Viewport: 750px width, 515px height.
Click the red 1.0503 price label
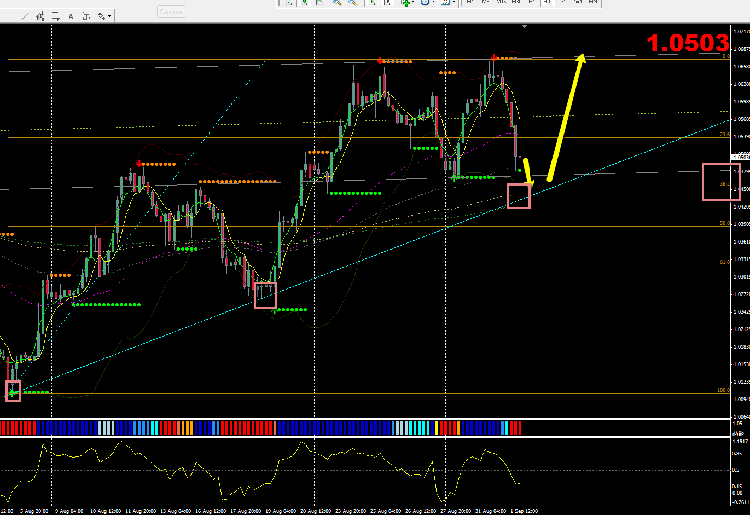[x=687, y=43]
